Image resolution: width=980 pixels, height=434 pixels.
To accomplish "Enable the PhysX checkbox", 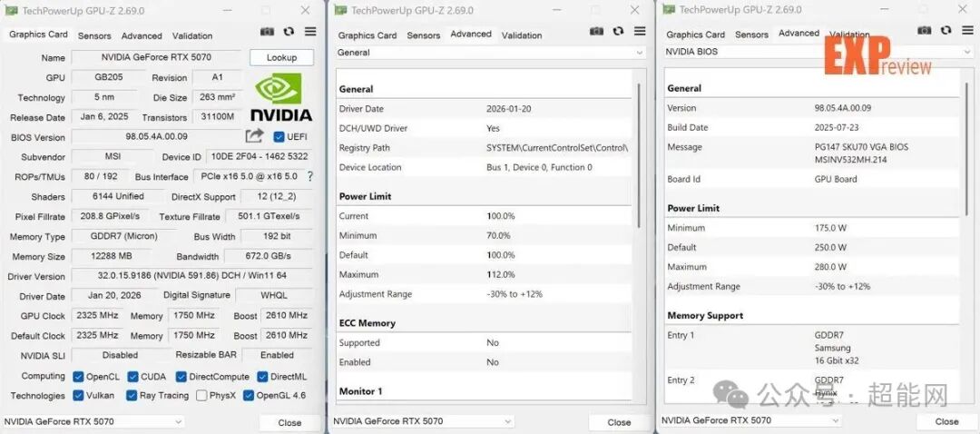I will click(201, 395).
